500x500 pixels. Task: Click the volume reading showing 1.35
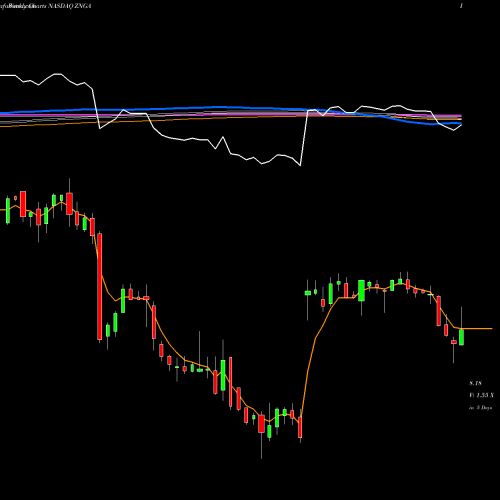[482, 395]
